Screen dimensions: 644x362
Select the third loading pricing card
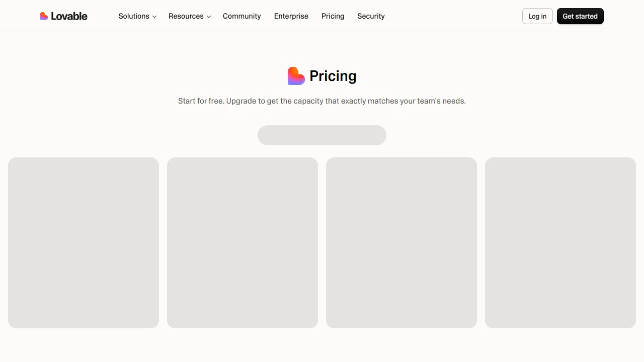(401, 243)
